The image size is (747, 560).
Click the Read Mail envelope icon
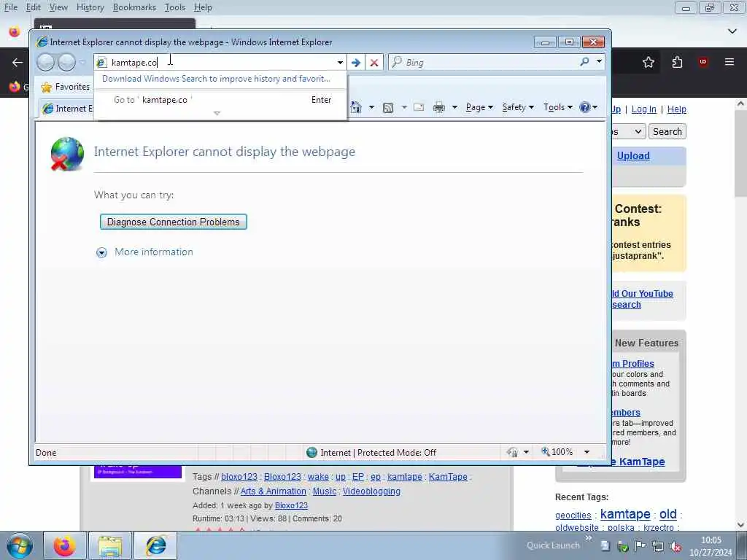(x=419, y=107)
